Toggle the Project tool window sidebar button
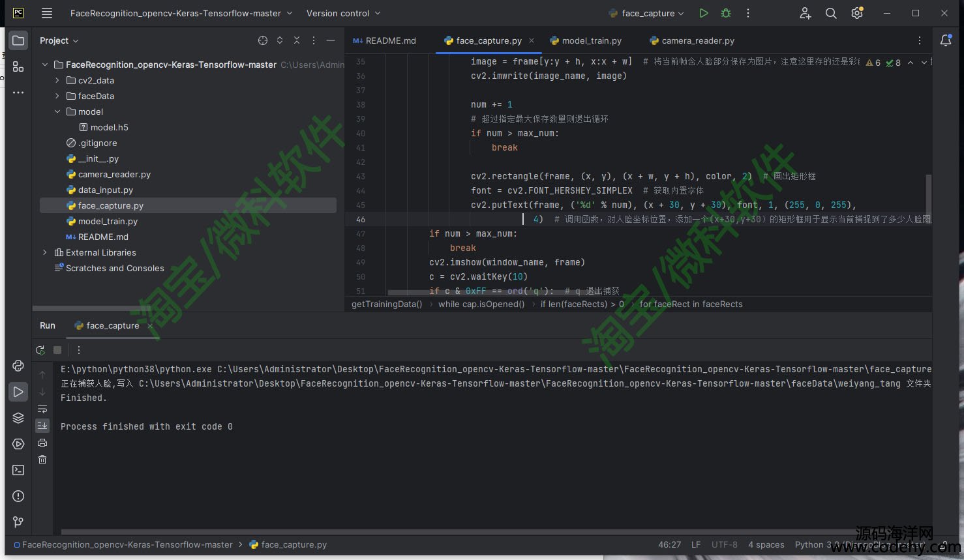This screenshot has height=560, width=964. point(18,40)
